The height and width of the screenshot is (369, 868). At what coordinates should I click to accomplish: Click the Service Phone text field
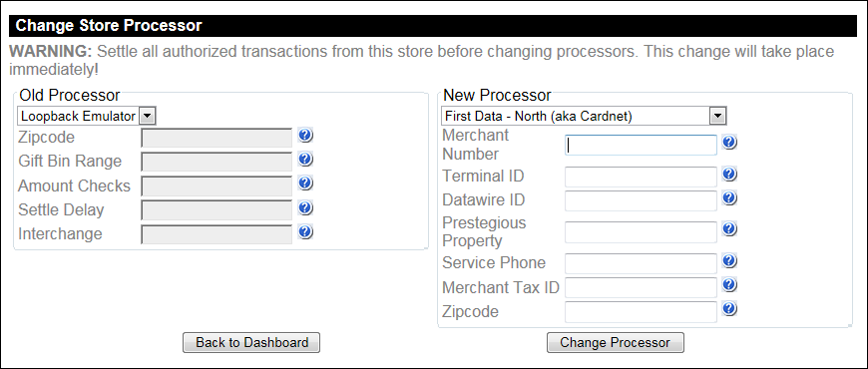click(642, 264)
